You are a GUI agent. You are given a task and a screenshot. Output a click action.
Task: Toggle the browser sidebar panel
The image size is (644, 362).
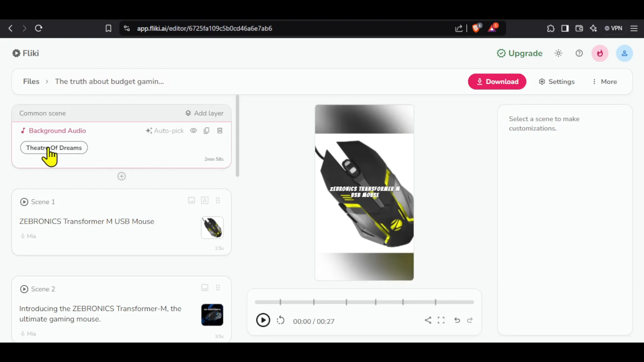(x=565, y=28)
